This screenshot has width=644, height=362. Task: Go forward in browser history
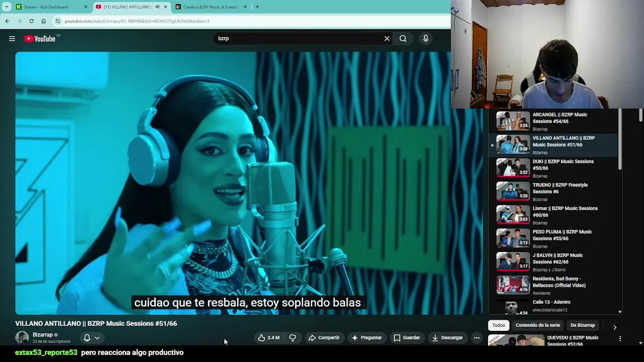point(19,21)
